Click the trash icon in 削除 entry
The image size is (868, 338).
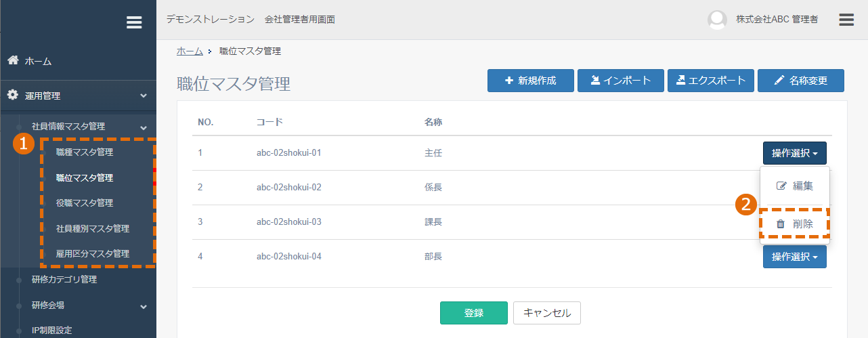[x=780, y=224]
